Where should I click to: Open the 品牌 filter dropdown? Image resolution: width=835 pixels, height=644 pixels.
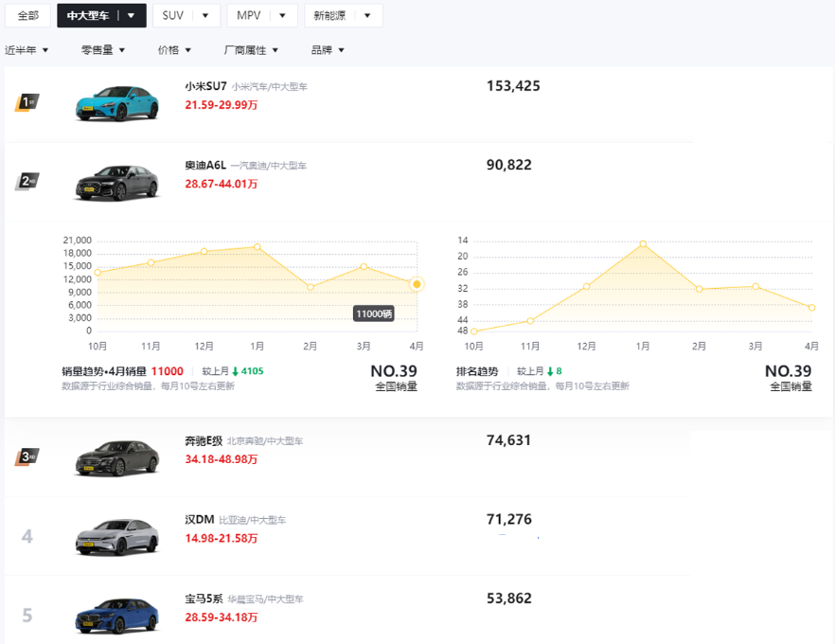coord(328,50)
